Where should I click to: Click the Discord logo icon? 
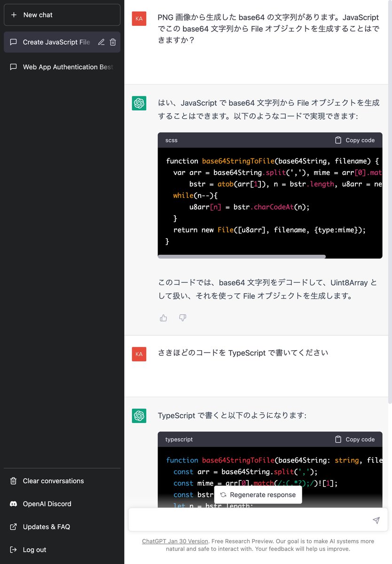(x=14, y=504)
